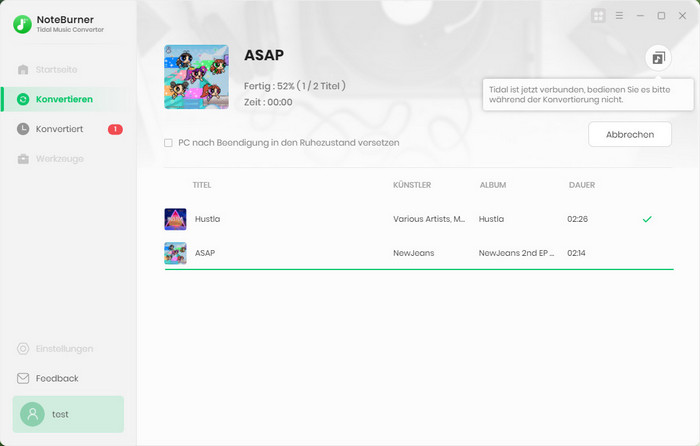
Task: Click the NoteBurner logo icon
Action: point(22,24)
